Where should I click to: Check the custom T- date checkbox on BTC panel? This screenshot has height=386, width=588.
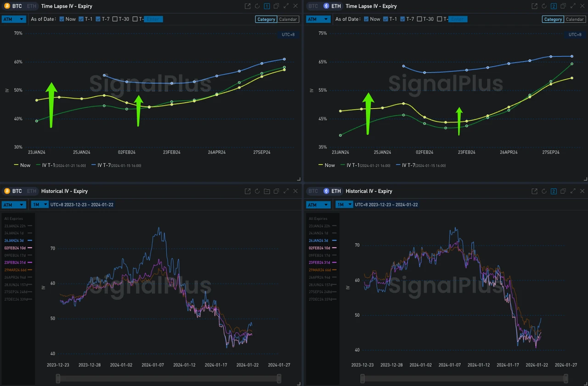pos(136,19)
